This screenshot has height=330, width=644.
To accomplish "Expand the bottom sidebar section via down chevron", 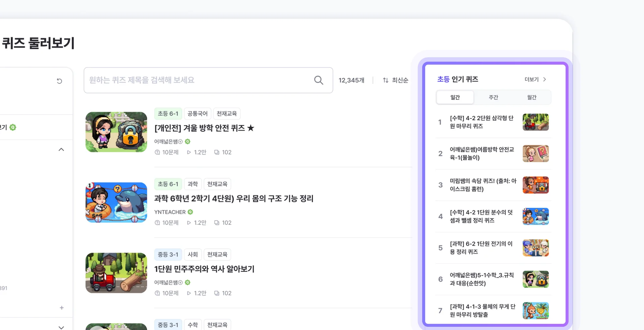I will click(61, 327).
